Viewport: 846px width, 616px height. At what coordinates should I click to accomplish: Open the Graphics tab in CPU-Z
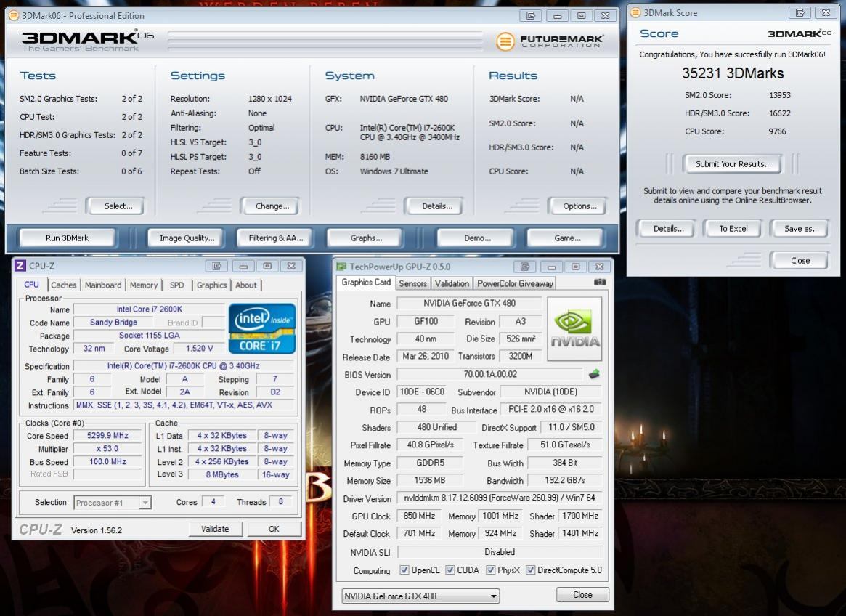click(211, 285)
